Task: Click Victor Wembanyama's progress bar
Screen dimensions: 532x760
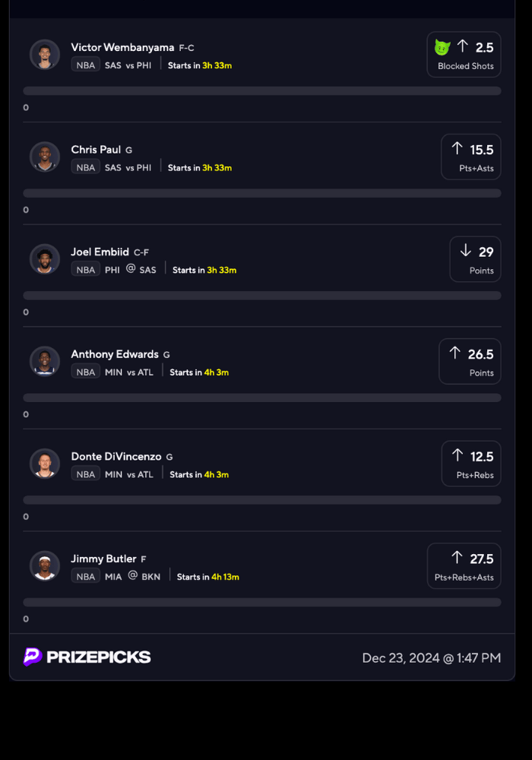Action: pos(262,91)
